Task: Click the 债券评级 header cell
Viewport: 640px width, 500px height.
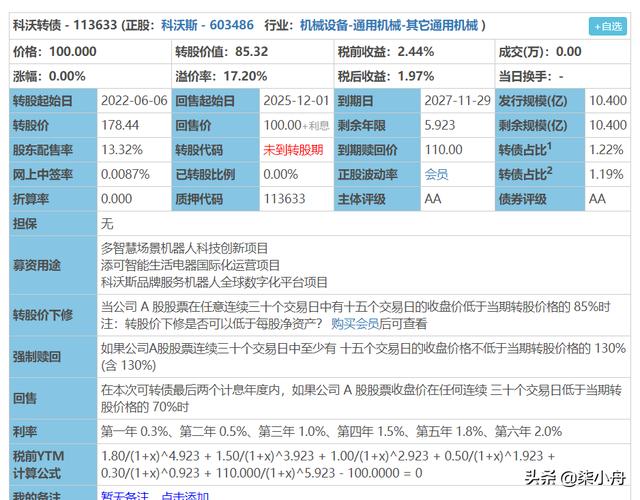Action: (x=540, y=199)
